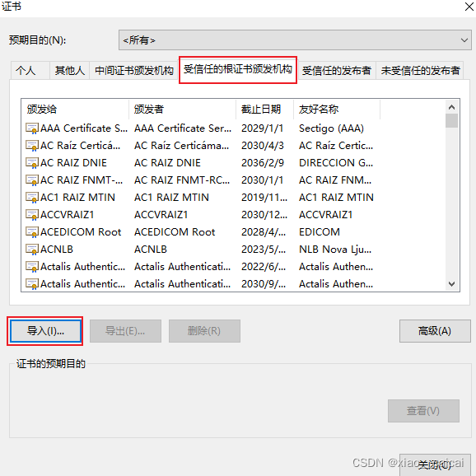Click the 导出(E)... button

pyautogui.click(x=125, y=330)
